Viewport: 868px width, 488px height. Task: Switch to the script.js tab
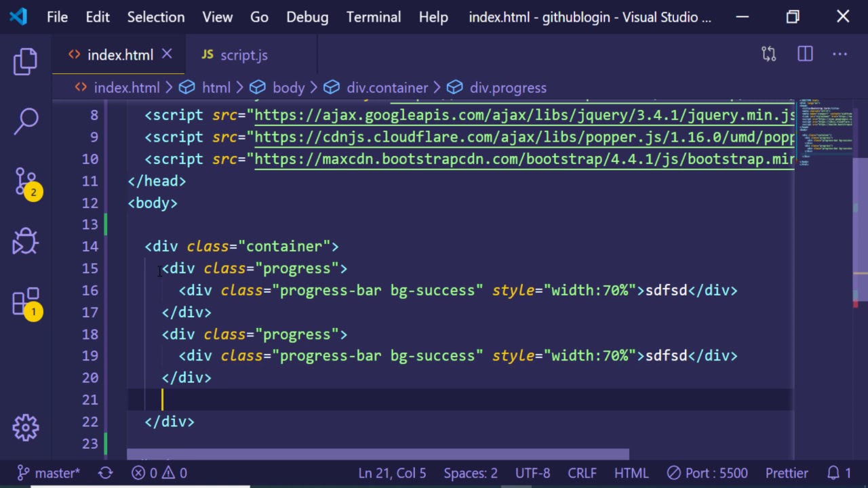pos(235,55)
